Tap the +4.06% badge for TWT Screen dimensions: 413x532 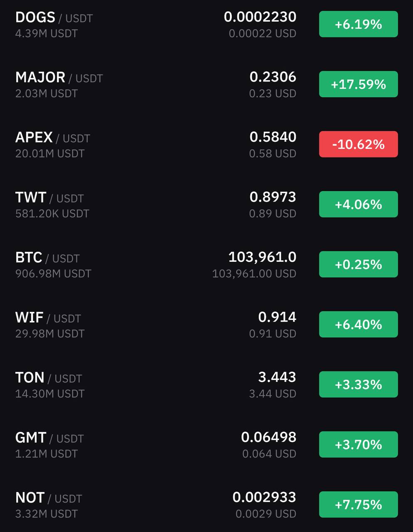(x=359, y=204)
